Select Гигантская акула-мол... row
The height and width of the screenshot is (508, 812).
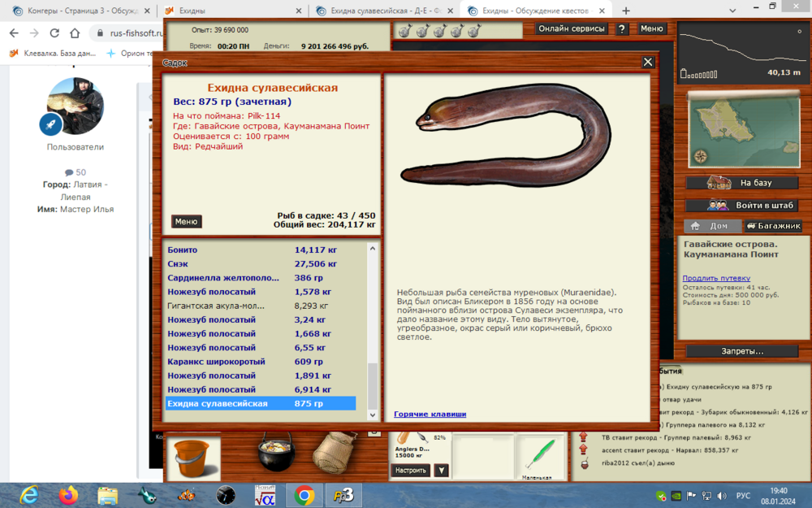[261, 306]
